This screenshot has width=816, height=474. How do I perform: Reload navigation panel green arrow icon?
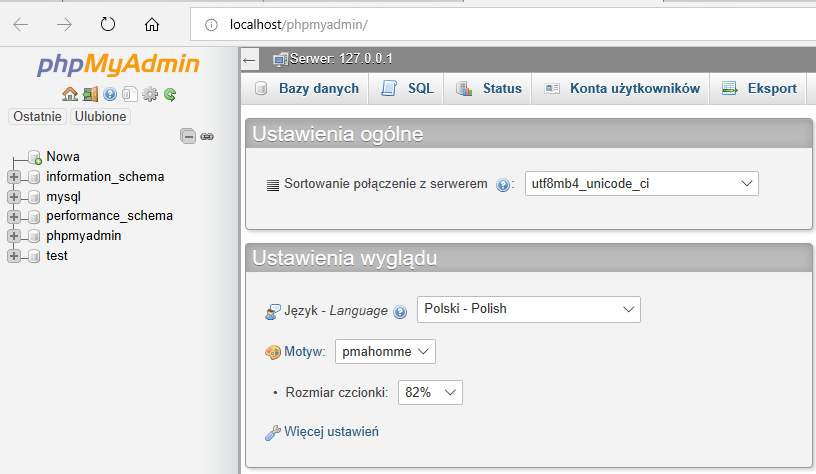click(x=170, y=94)
